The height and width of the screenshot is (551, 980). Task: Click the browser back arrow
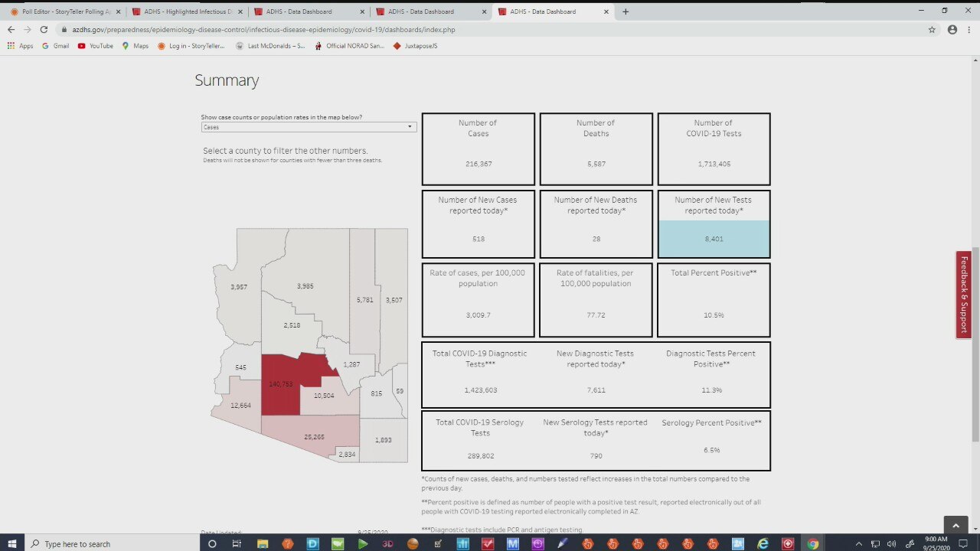coord(11,29)
